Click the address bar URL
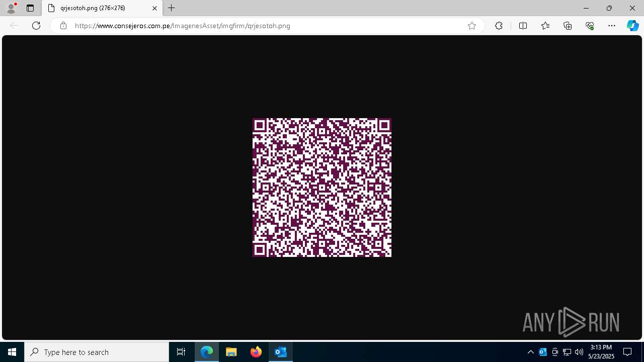Viewport: 644px width, 362px height. [183, 26]
